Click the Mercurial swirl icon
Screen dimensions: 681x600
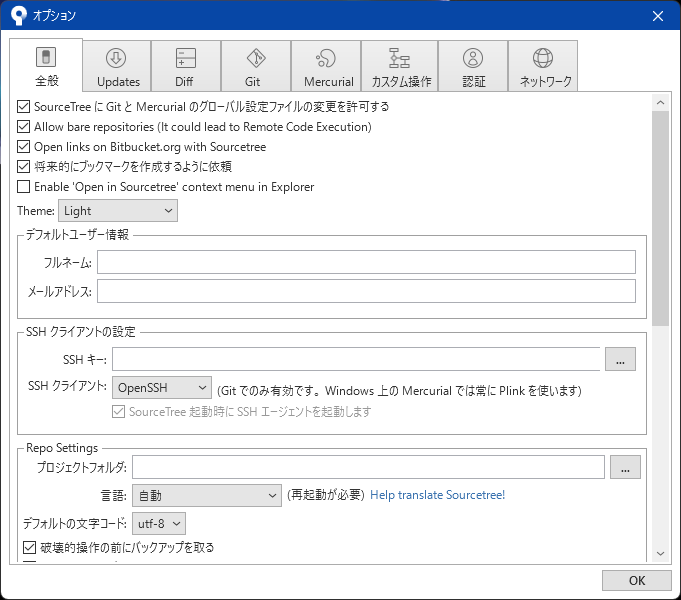pyautogui.click(x=325, y=58)
